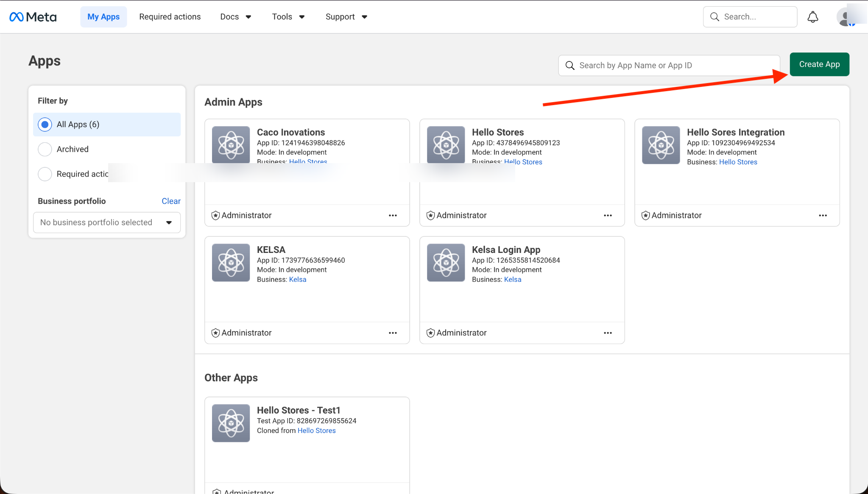Focus the Search by App Name field
868x494 pixels.
[x=669, y=65]
